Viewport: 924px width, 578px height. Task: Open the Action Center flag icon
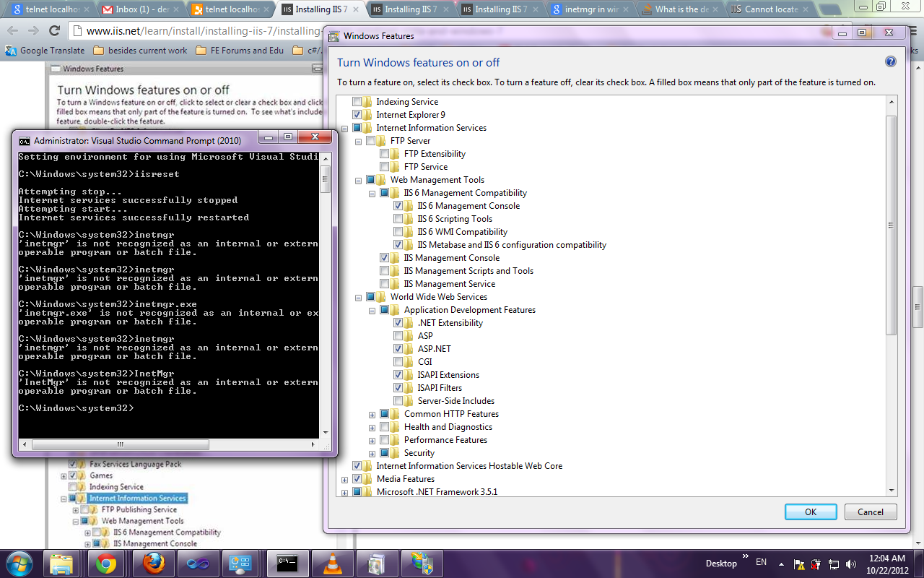(799, 564)
